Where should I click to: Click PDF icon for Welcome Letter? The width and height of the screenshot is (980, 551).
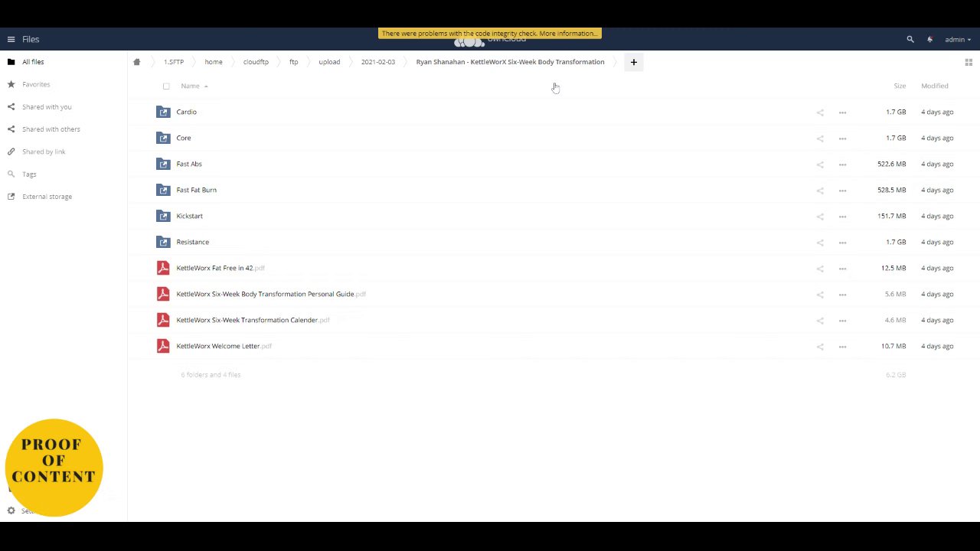[x=163, y=346]
